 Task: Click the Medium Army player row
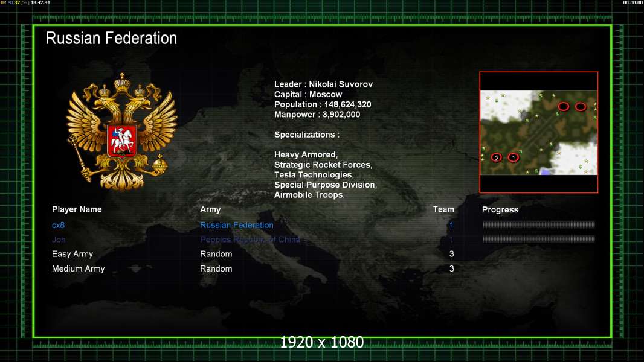(253, 268)
